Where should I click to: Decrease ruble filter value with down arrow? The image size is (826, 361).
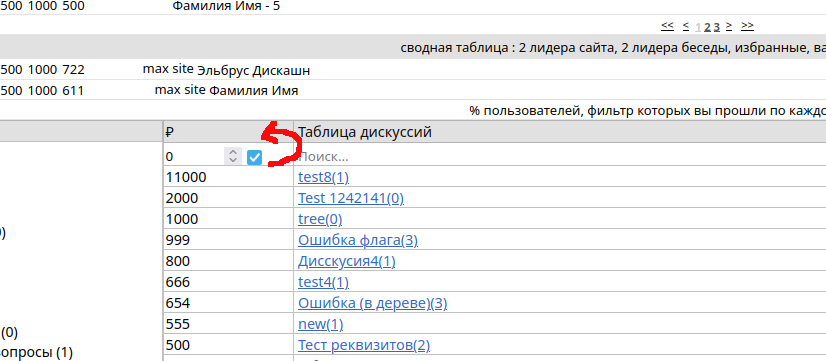[x=232, y=160]
